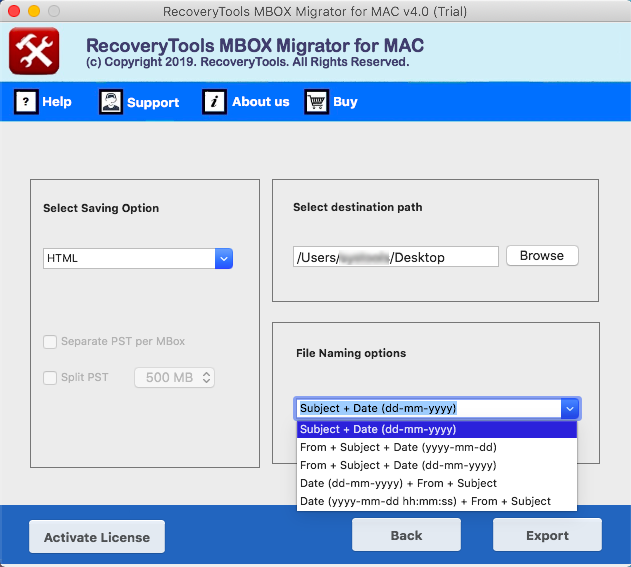Click the About us info icon

point(214,102)
